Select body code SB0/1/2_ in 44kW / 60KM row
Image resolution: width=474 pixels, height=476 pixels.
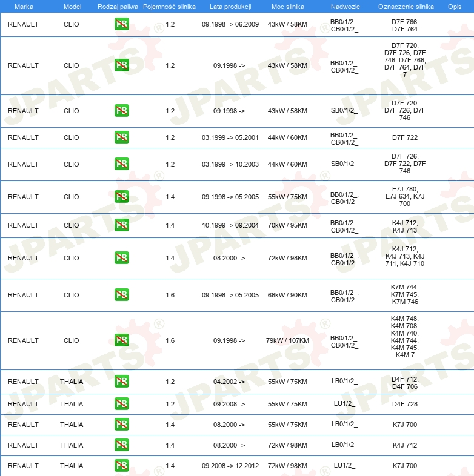(x=344, y=164)
